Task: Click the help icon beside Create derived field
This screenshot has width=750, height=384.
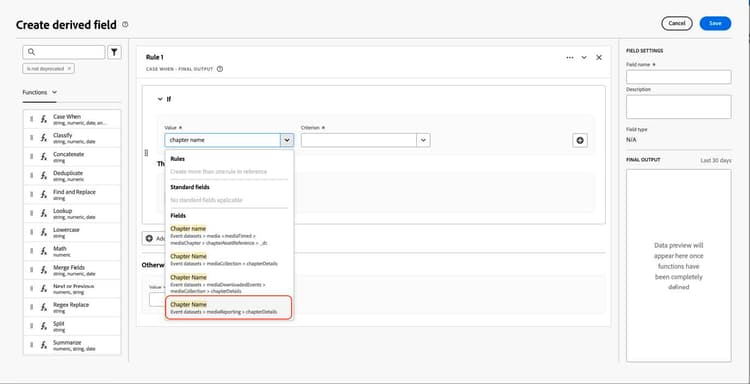Action: [125, 24]
